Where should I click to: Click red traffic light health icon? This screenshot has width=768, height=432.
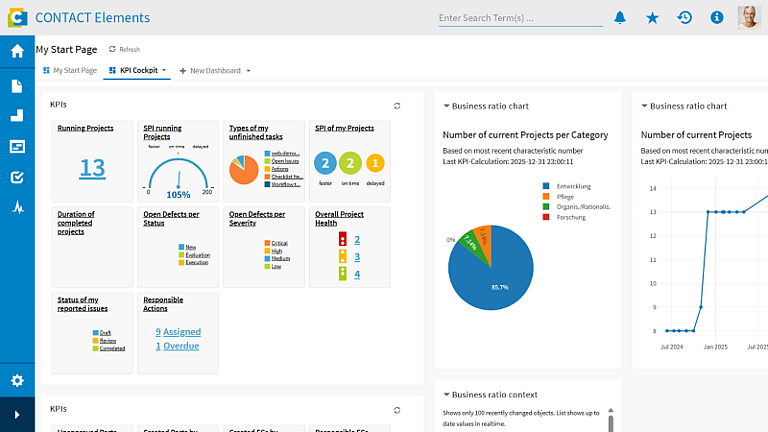343,239
